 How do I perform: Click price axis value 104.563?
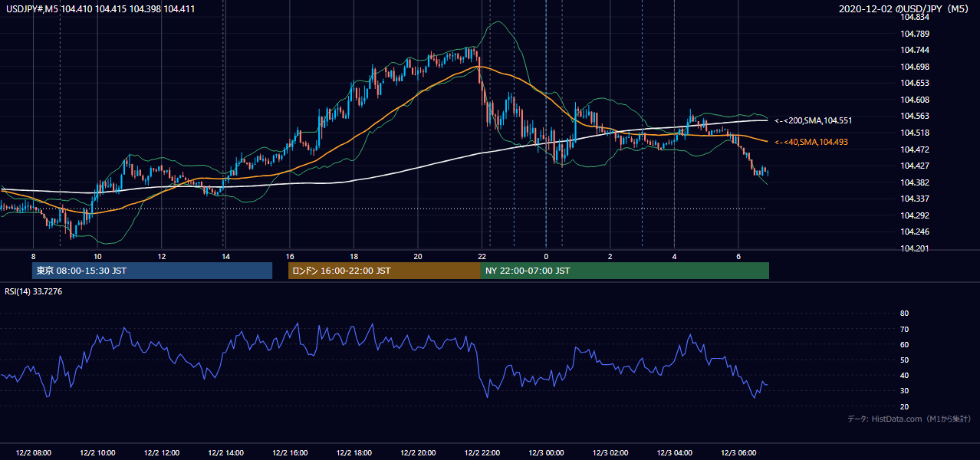click(x=915, y=117)
